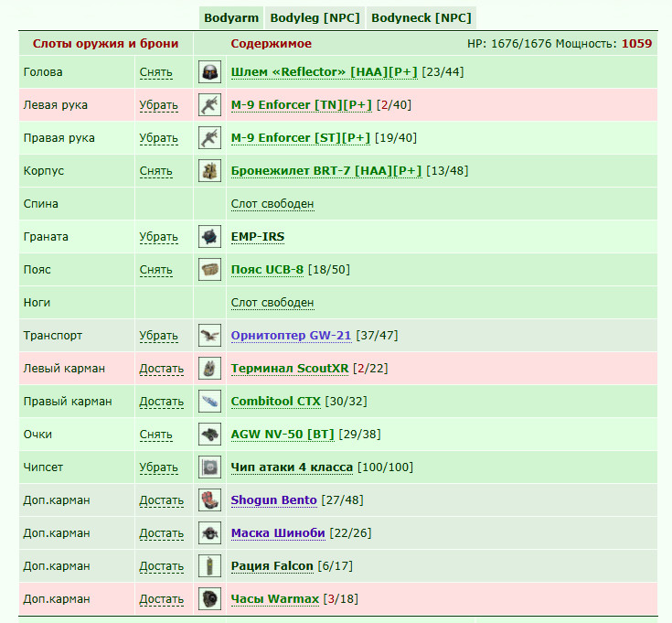This screenshot has width=672, height=623.
Task: Click the Содержимое column header
Action: tap(271, 44)
